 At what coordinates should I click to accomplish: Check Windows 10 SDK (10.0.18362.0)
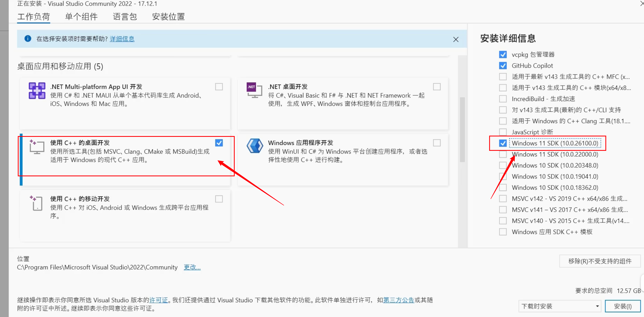tap(503, 187)
